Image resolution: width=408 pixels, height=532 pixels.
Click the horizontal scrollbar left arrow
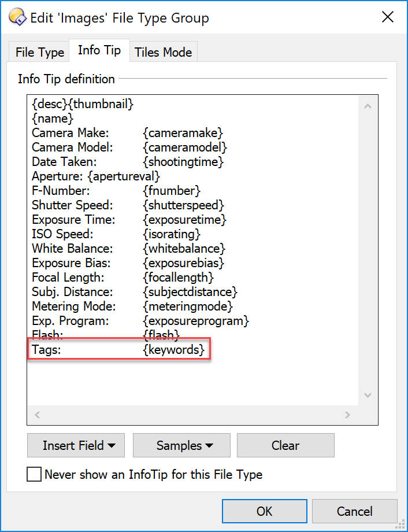pos(38,415)
